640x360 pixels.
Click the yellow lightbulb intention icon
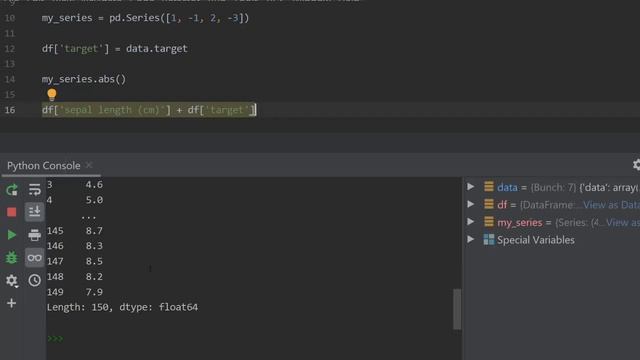(x=52, y=95)
